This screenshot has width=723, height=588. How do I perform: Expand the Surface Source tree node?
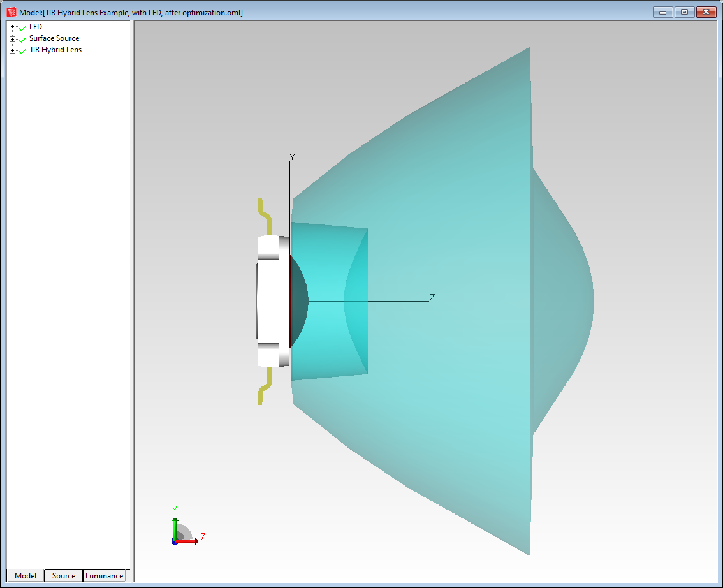pyautogui.click(x=11, y=38)
